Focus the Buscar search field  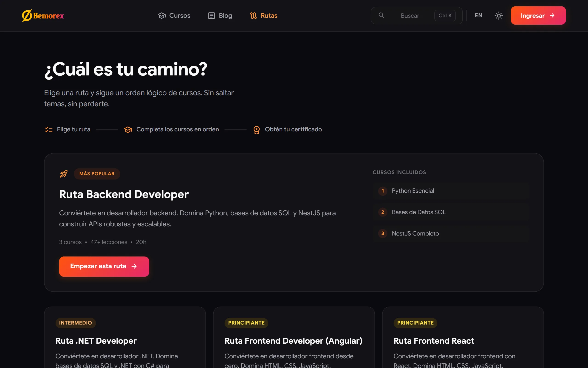tap(416, 16)
